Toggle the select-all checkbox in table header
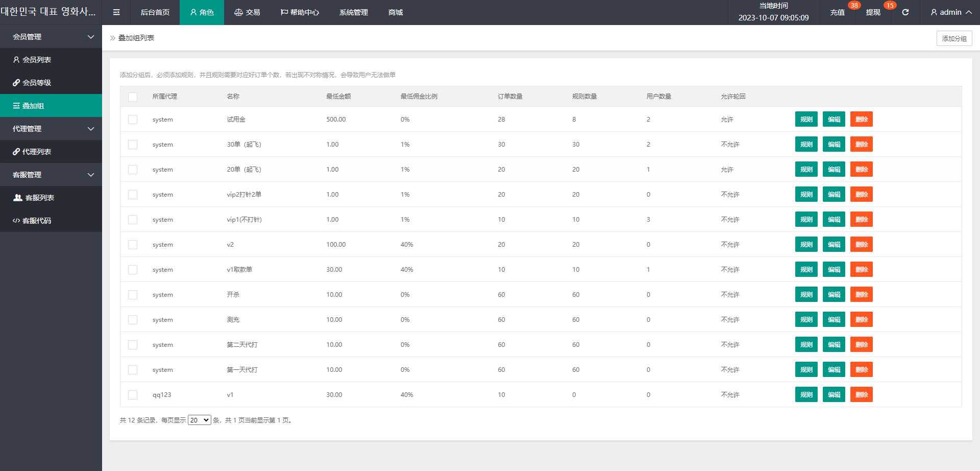 [133, 97]
